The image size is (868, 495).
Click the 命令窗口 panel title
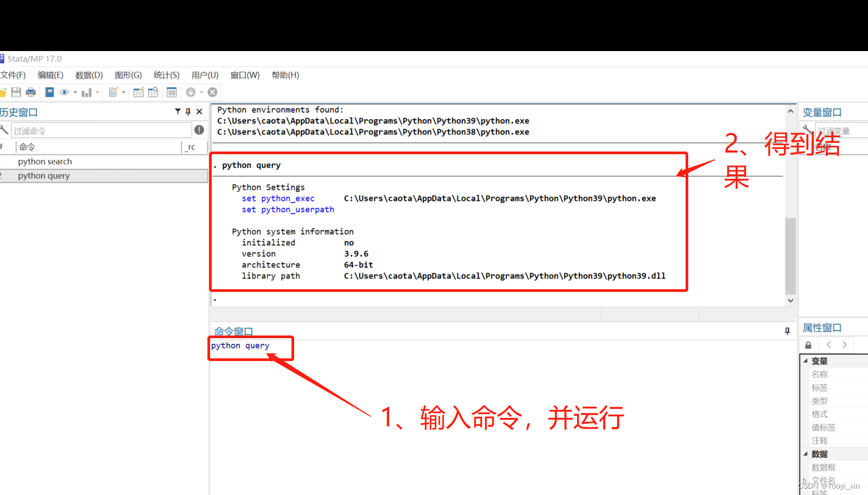[233, 331]
